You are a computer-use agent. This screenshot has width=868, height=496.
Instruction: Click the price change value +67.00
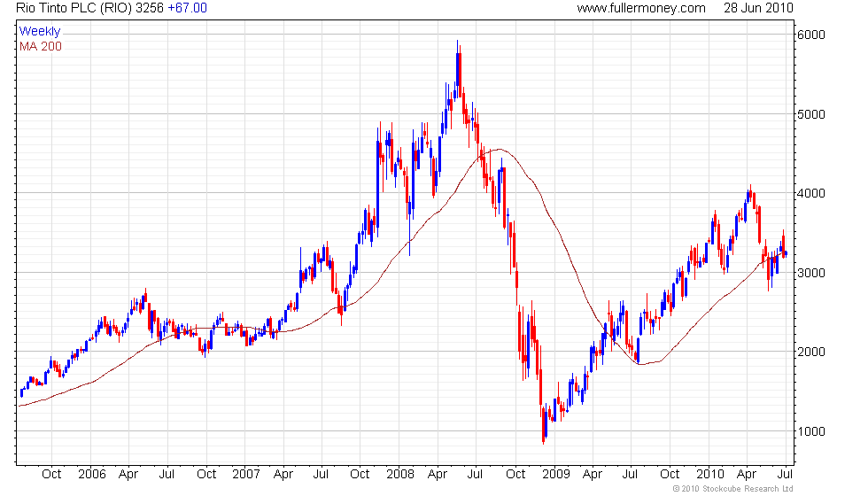(x=187, y=8)
